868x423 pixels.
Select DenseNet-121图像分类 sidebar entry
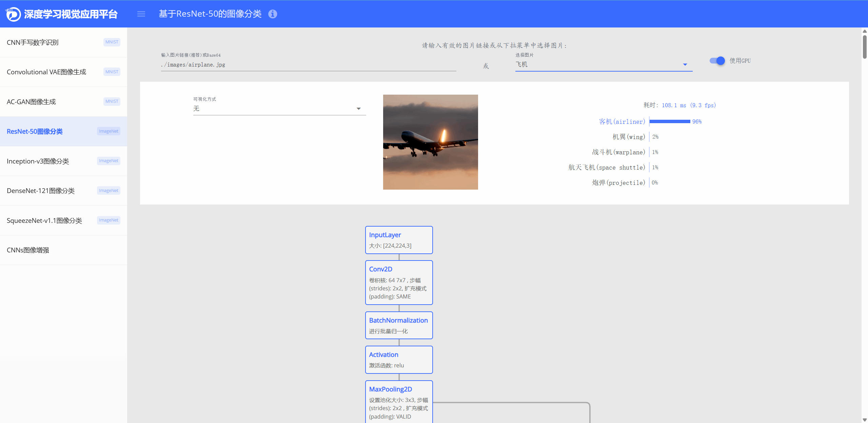63,191
